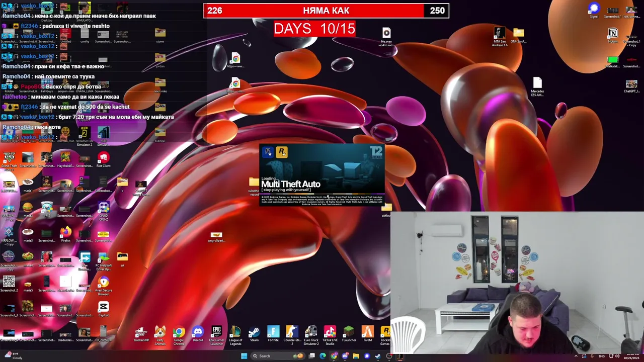
Task: Select the VMS desktop icon
Action: 47,209
